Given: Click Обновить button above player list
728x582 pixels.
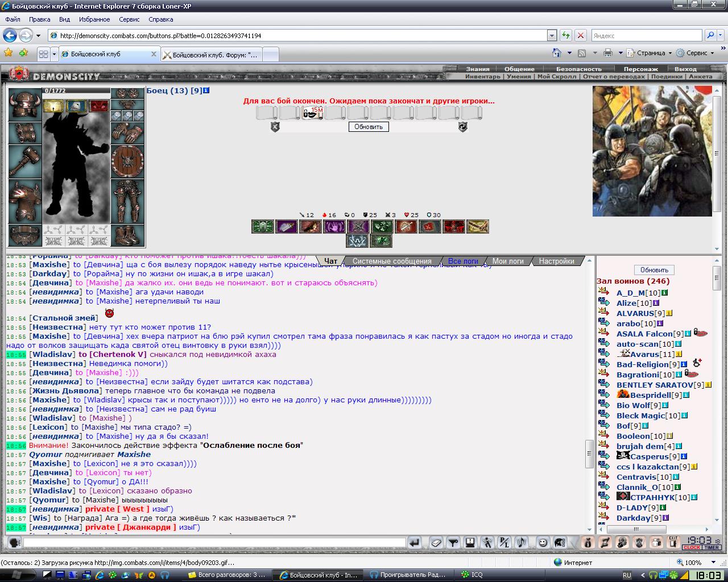Looking at the screenshot, I should 654,270.
